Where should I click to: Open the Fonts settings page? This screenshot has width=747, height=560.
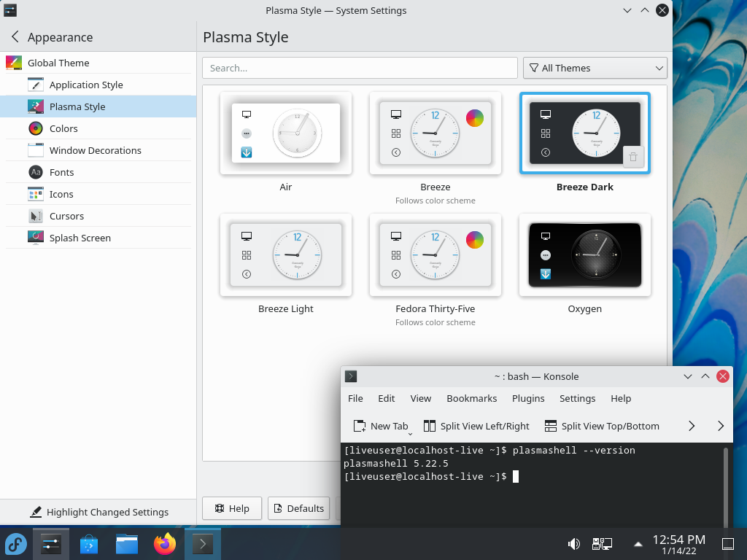pyautogui.click(x=98, y=172)
